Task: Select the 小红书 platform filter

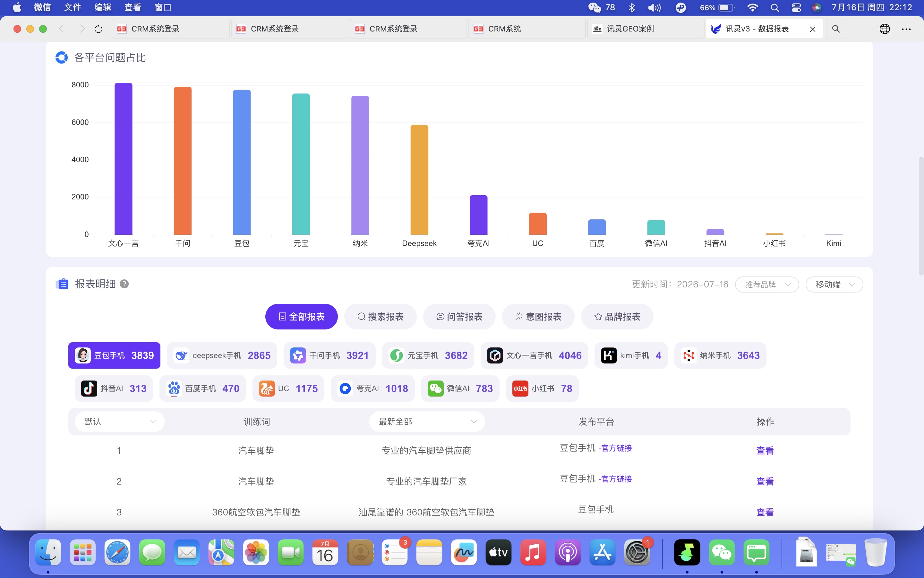Action: (x=542, y=389)
